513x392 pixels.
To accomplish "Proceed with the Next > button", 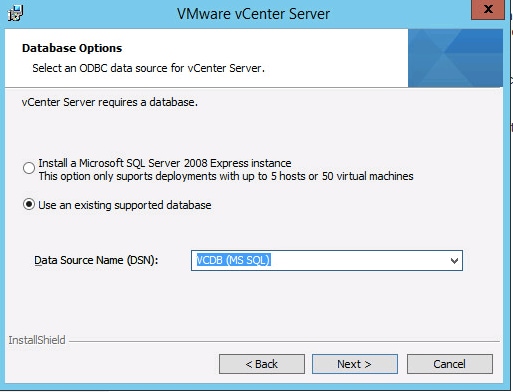I will 355,364.
